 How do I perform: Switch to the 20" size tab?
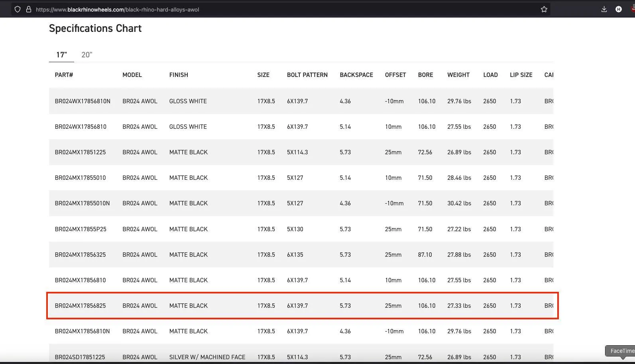click(87, 55)
